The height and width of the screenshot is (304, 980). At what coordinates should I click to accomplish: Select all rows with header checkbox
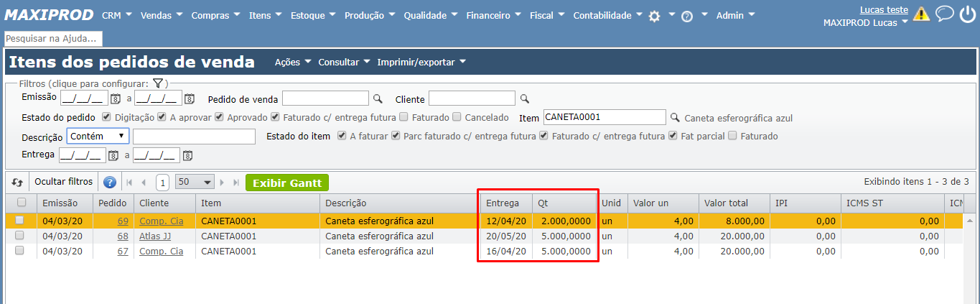tap(21, 203)
